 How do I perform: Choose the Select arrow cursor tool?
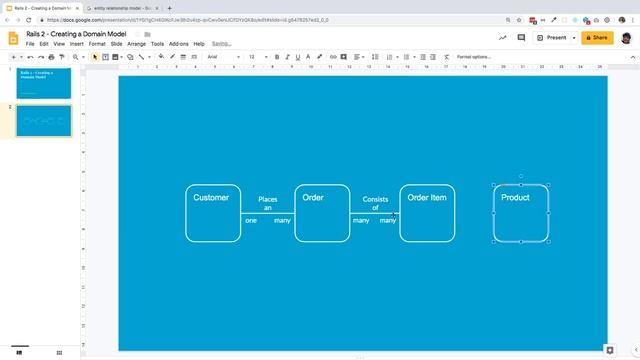95,57
